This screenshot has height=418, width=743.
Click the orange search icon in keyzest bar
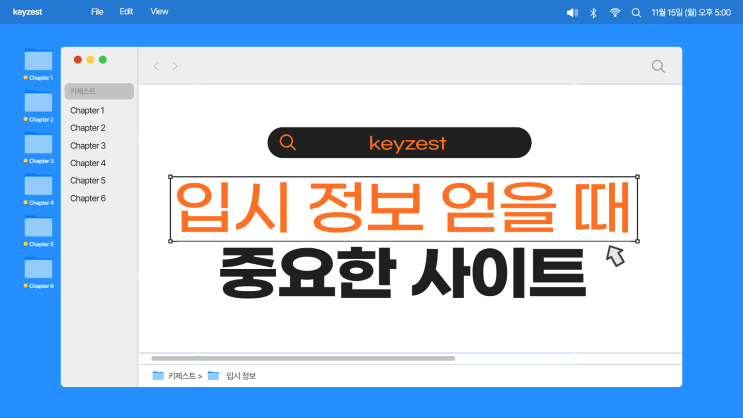click(288, 143)
